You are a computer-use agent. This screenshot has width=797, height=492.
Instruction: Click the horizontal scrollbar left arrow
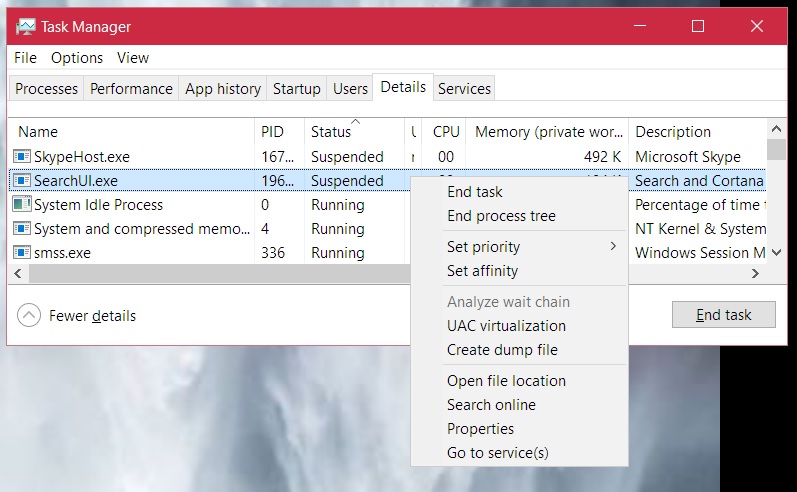(18, 273)
